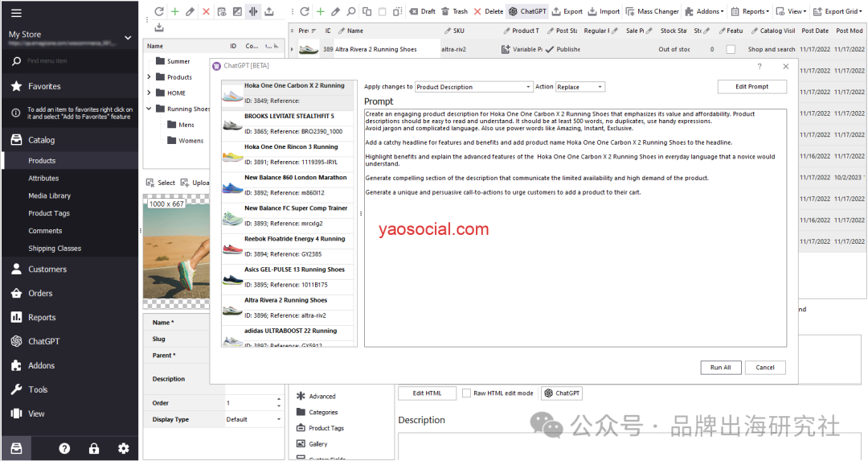The image size is (868, 461).
Task: Toggle the Featured checkbox for Altra Rivera 2
Action: 731,49
